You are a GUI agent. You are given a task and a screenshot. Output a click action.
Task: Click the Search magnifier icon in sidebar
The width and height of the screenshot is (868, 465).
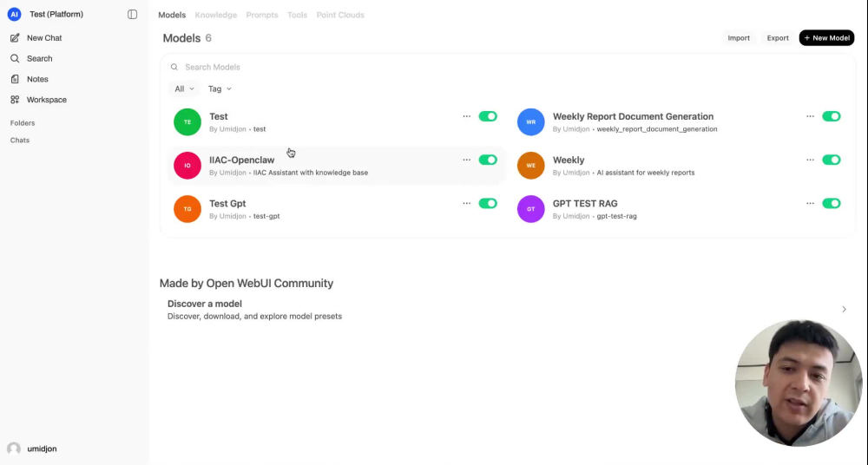tap(15, 58)
